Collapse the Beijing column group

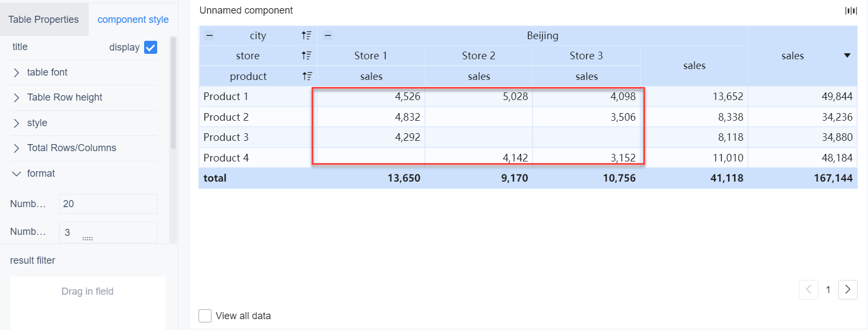(x=327, y=36)
